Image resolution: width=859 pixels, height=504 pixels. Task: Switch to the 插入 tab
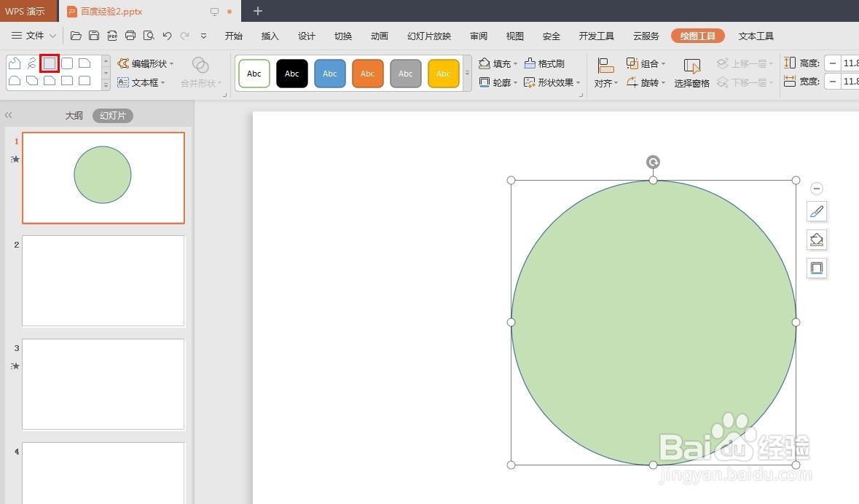(x=270, y=36)
